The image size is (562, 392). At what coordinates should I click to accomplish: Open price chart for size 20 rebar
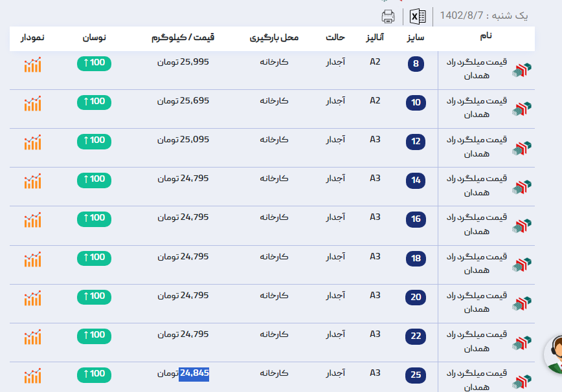click(32, 298)
